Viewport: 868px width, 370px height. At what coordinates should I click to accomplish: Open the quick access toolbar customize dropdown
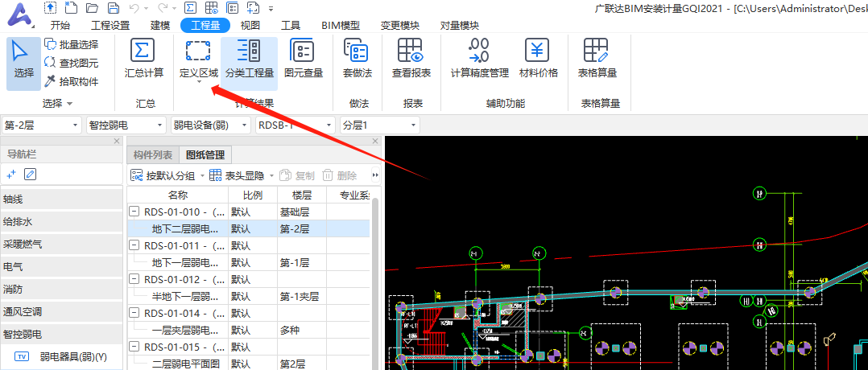(x=271, y=8)
